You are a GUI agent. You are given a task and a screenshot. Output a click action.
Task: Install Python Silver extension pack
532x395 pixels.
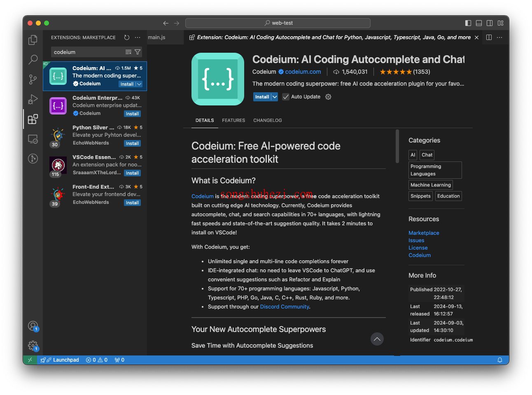[132, 143]
